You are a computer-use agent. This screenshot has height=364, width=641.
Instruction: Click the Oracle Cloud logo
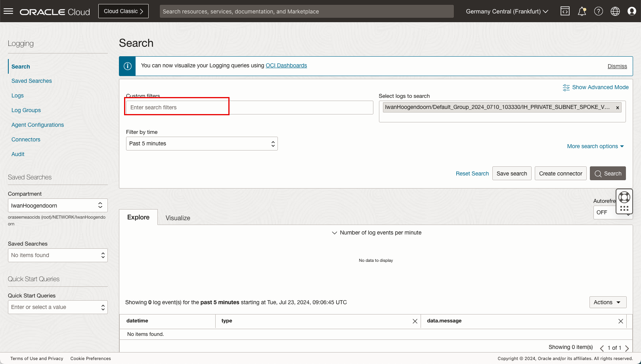(x=55, y=12)
